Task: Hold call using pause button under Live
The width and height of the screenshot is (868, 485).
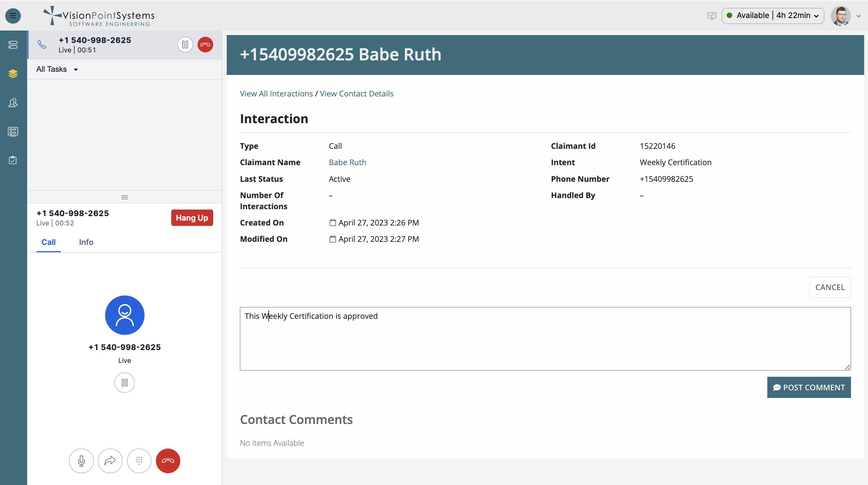Action: tap(125, 383)
